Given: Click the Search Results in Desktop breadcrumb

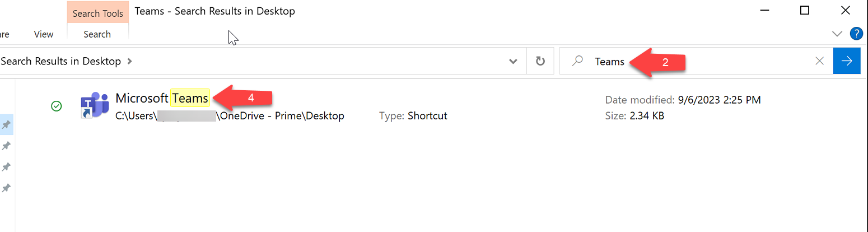Looking at the screenshot, I should tap(60, 61).
